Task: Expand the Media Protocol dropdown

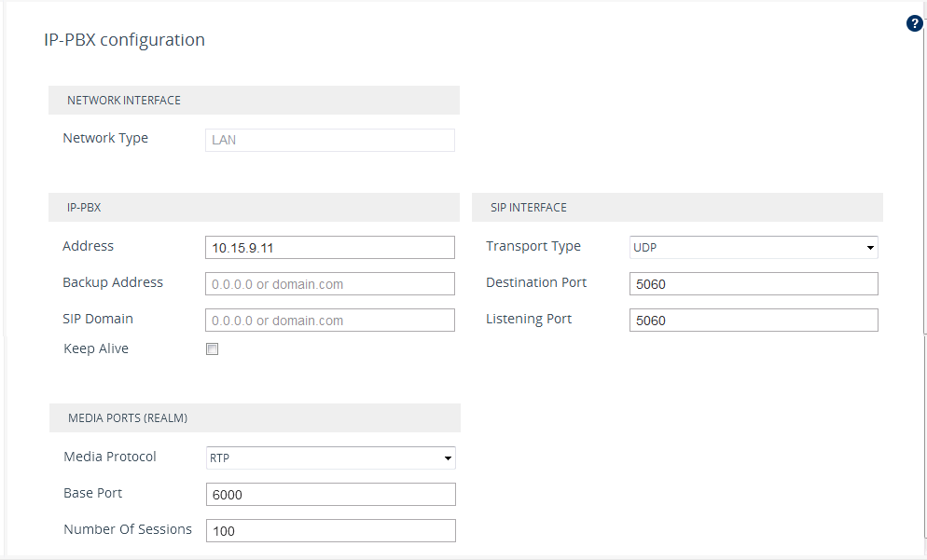Action: coord(330,458)
